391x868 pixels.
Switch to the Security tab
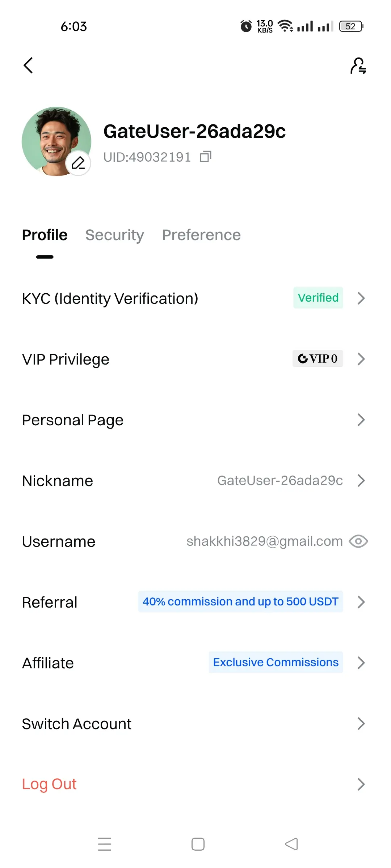click(x=115, y=235)
